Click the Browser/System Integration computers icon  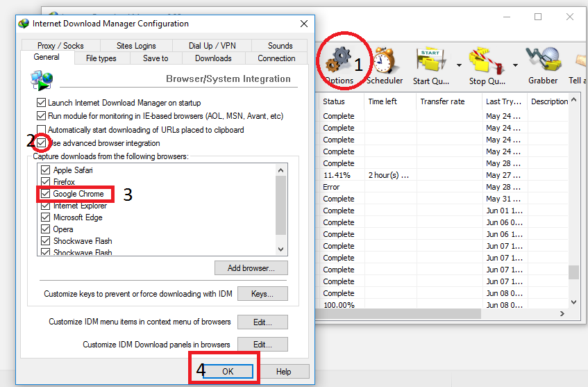pos(42,81)
